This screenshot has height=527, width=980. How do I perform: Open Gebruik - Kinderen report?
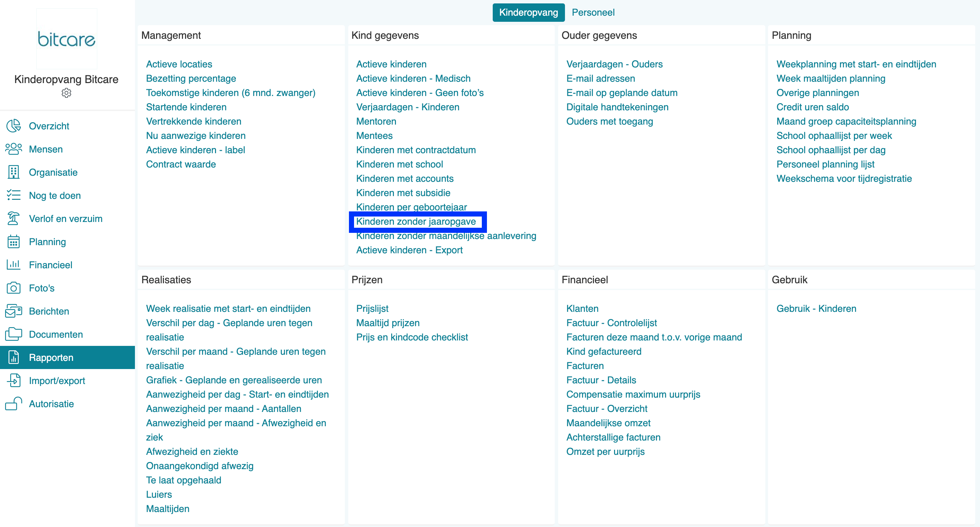tap(816, 308)
